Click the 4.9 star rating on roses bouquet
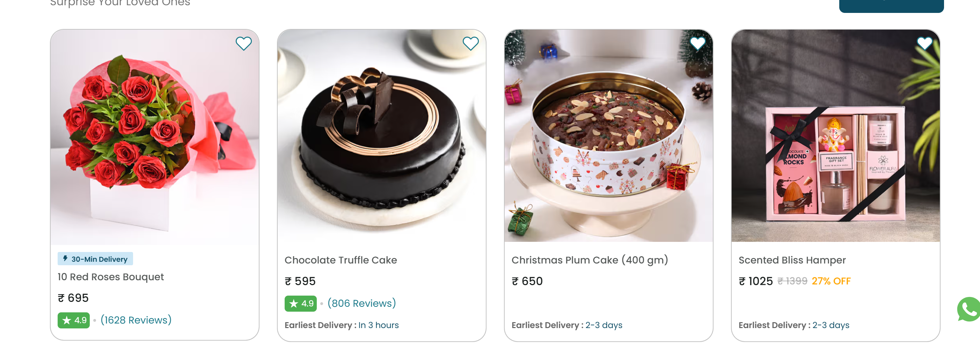Viewport: 980px width, 349px height. click(74, 320)
